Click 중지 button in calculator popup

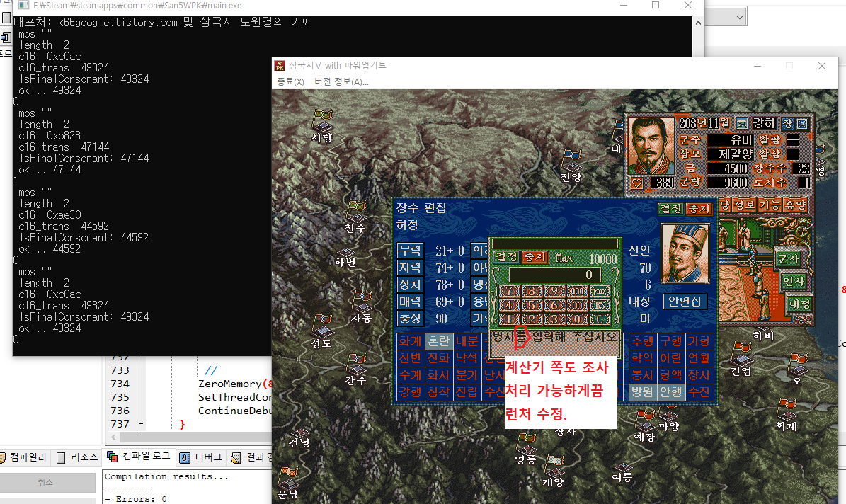pyautogui.click(x=535, y=258)
